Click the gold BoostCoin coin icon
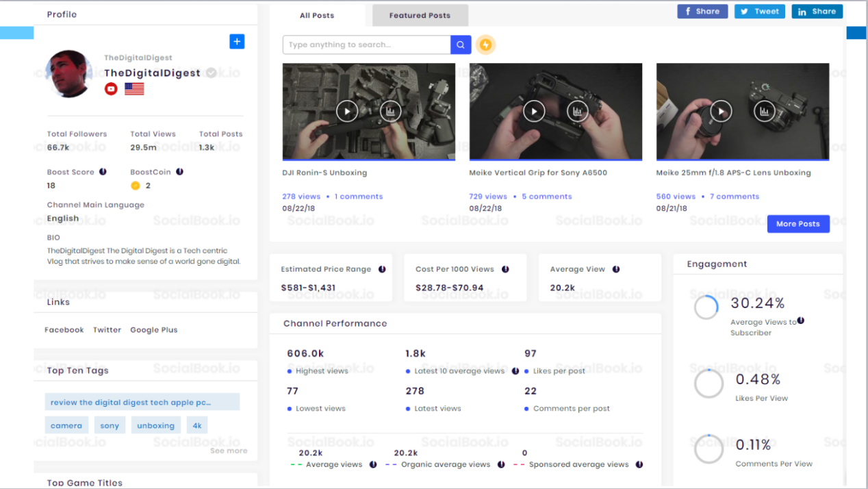This screenshot has height=489, width=868. [x=136, y=186]
